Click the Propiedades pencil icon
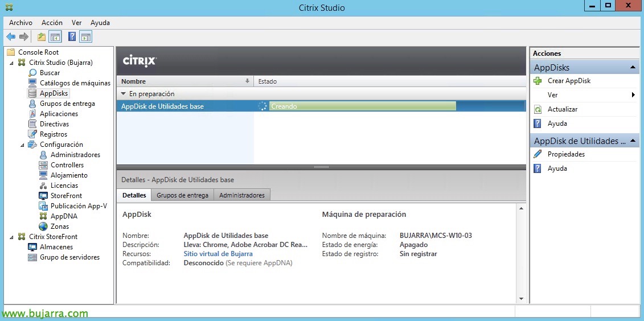This screenshot has width=644, height=321. tap(538, 154)
